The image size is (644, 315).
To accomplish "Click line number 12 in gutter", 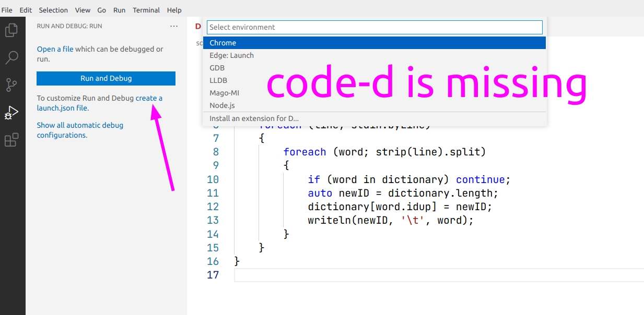I will pos(213,207).
